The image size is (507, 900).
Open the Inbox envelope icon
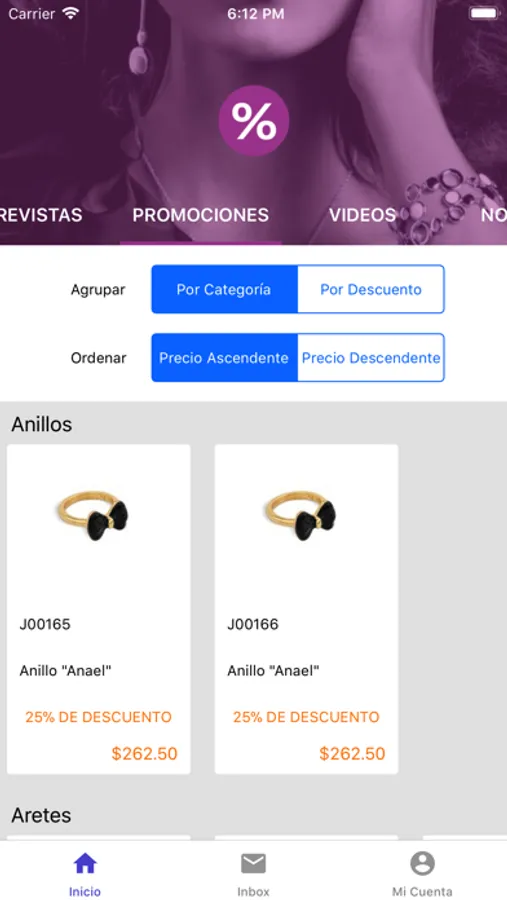coord(253,863)
